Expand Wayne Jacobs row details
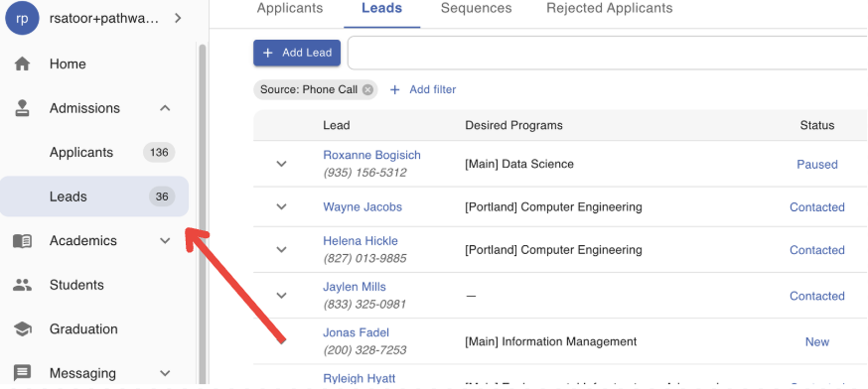 282,207
